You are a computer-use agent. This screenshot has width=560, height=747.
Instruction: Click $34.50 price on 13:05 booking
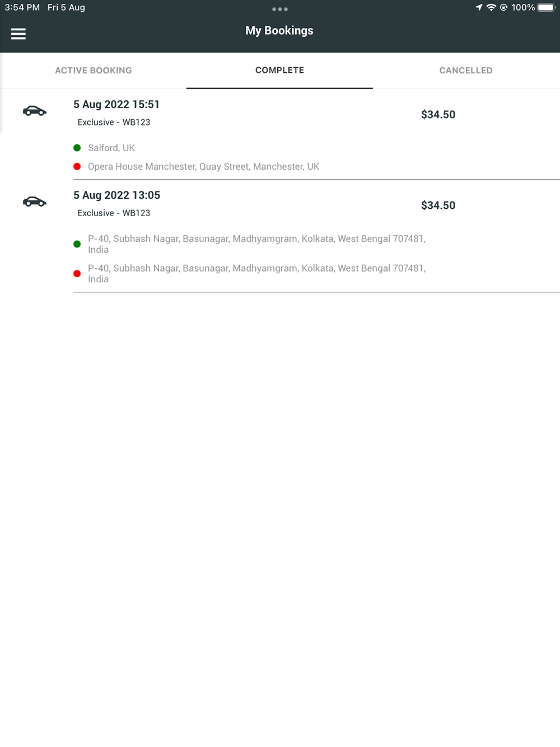pos(438,206)
